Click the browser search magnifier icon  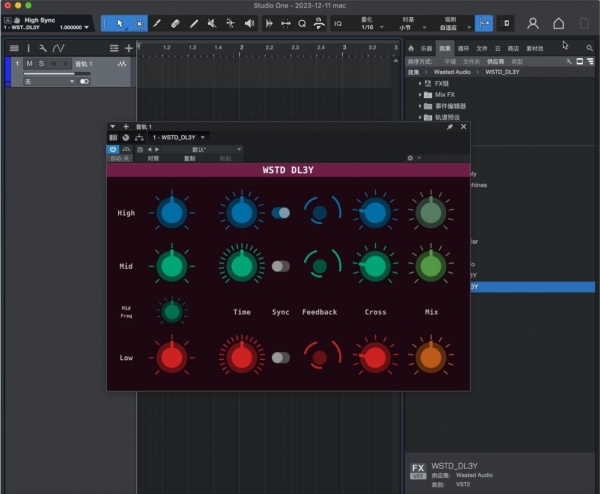[589, 48]
